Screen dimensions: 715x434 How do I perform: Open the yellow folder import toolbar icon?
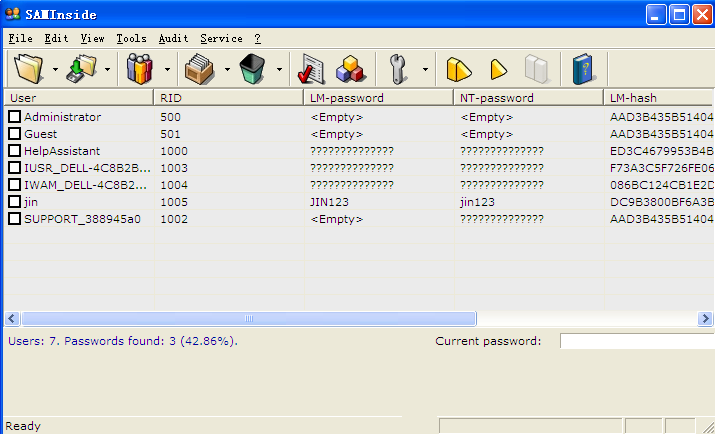coord(28,69)
